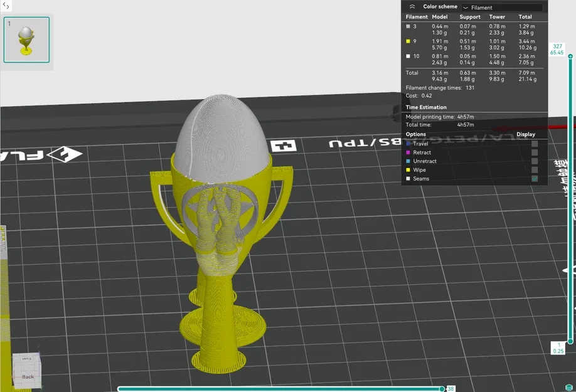Click the layers stack icon in bottom-right corner
The width and height of the screenshot is (576, 392).
coord(569,387)
